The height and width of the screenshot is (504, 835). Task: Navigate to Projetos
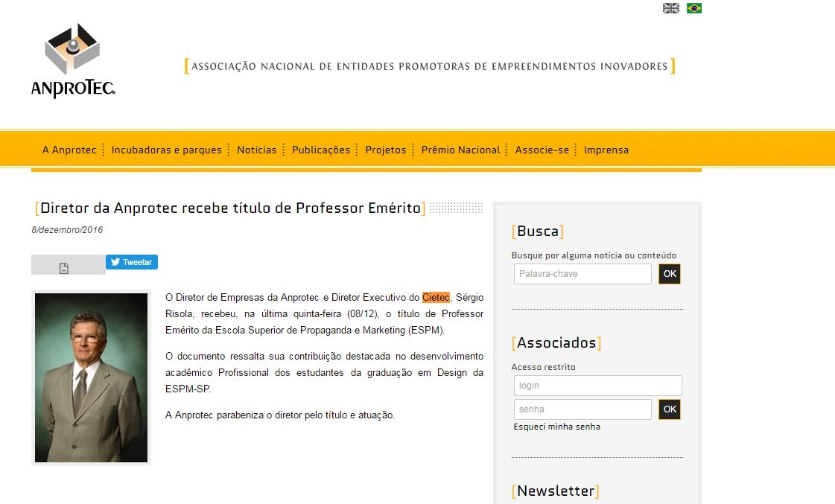tap(386, 150)
